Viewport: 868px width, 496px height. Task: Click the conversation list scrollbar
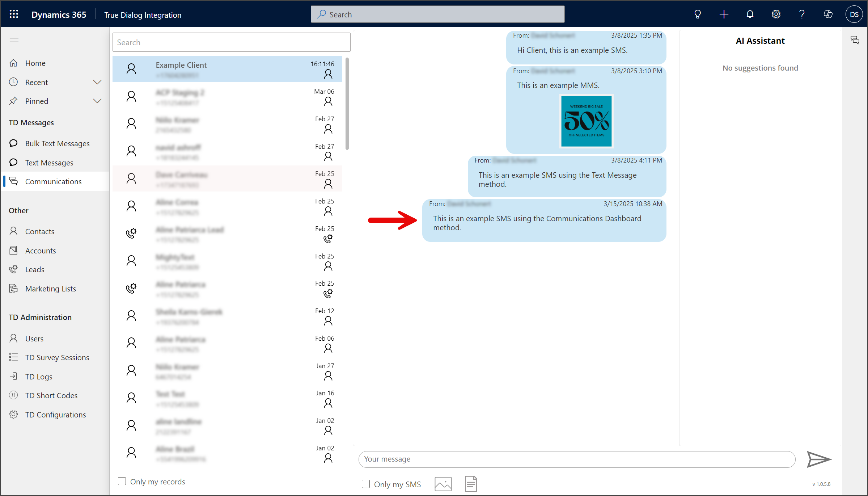click(347, 104)
